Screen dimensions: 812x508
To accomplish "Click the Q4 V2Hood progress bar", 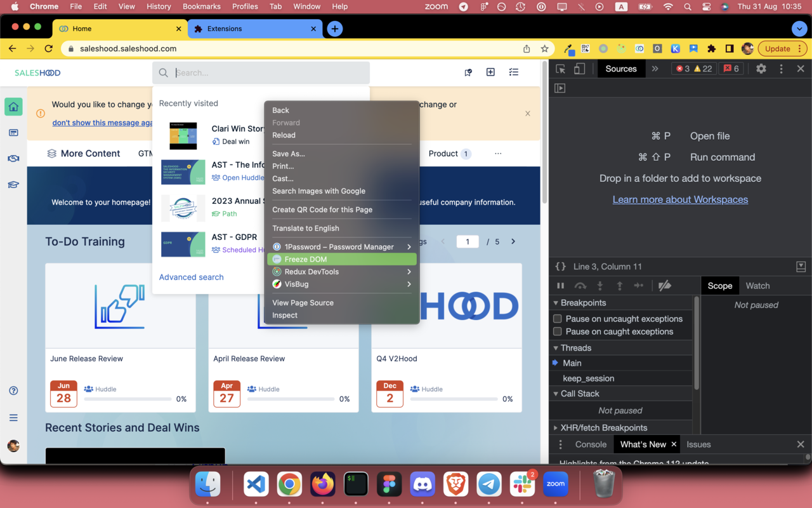I will [x=454, y=399].
